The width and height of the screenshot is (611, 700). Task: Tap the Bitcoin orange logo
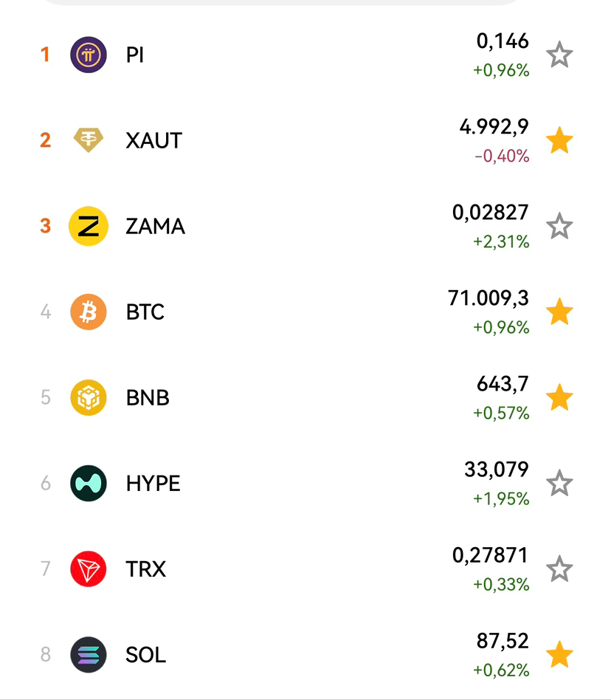click(x=89, y=312)
